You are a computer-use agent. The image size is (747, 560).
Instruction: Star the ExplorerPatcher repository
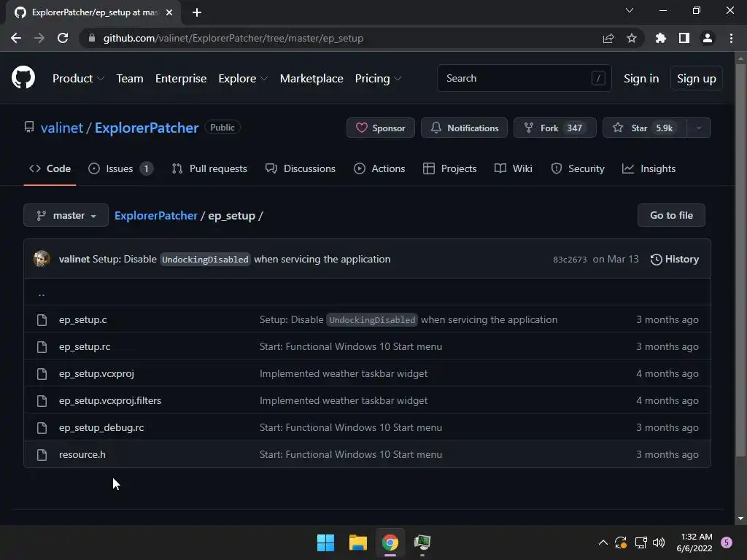click(x=645, y=128)
